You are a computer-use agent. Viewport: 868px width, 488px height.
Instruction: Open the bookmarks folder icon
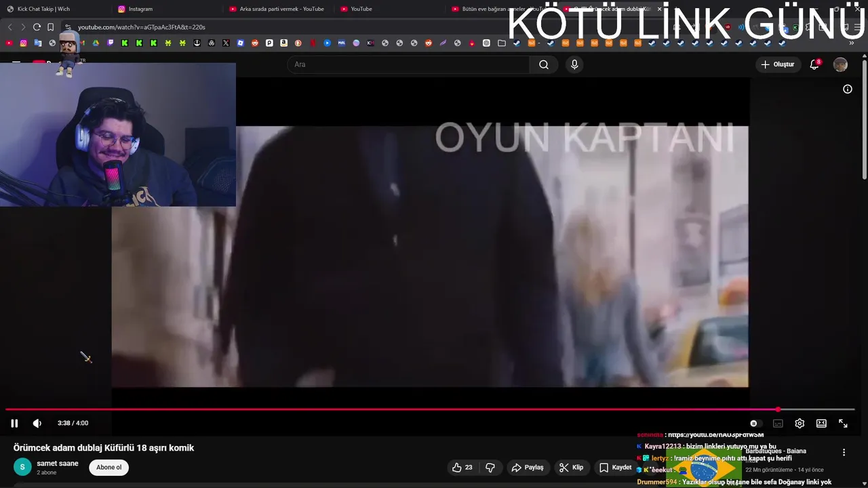[x=501, y=43]
